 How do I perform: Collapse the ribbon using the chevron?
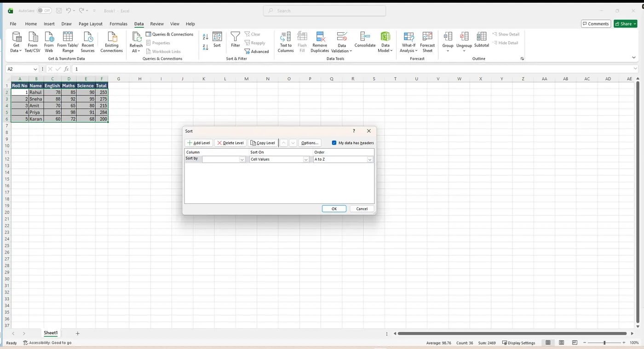634,58
